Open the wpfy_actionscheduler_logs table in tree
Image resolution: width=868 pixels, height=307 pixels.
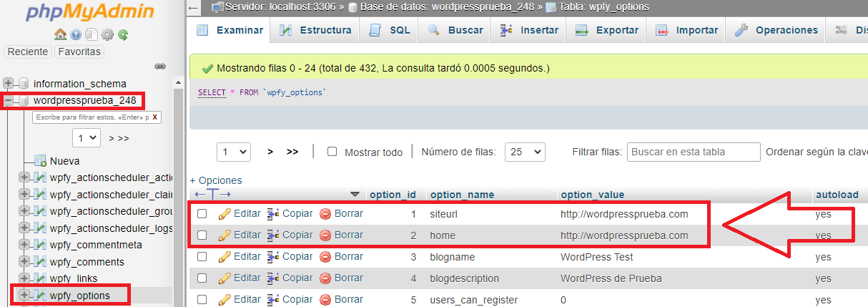[111, 228]
